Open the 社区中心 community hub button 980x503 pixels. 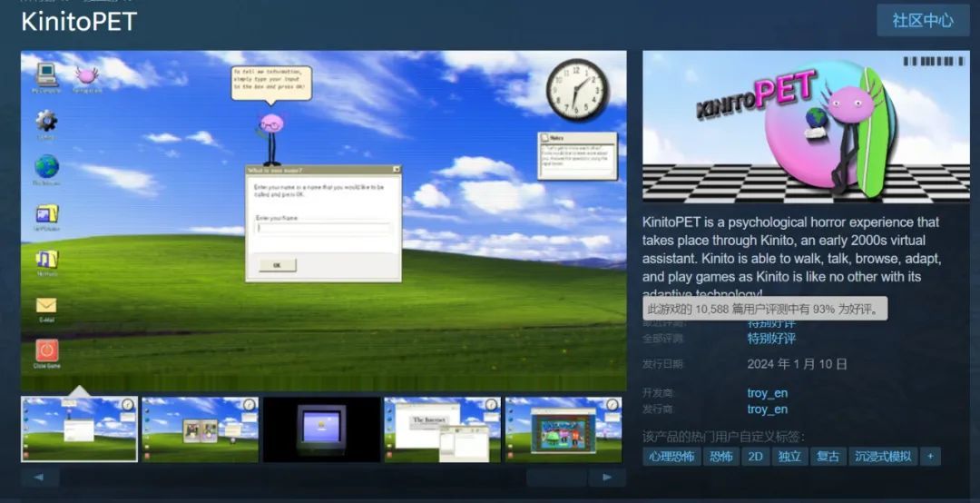pyautogui.click(x=923, y=21)
